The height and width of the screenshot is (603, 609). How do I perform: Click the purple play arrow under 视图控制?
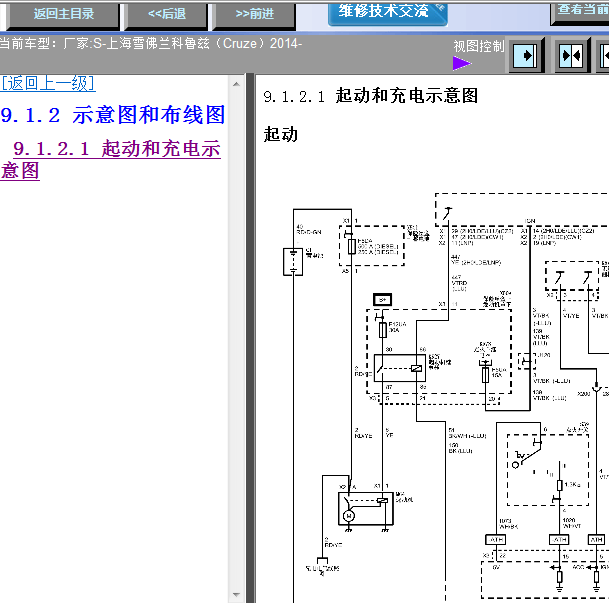pyautogui.click(x=461, y=63)
